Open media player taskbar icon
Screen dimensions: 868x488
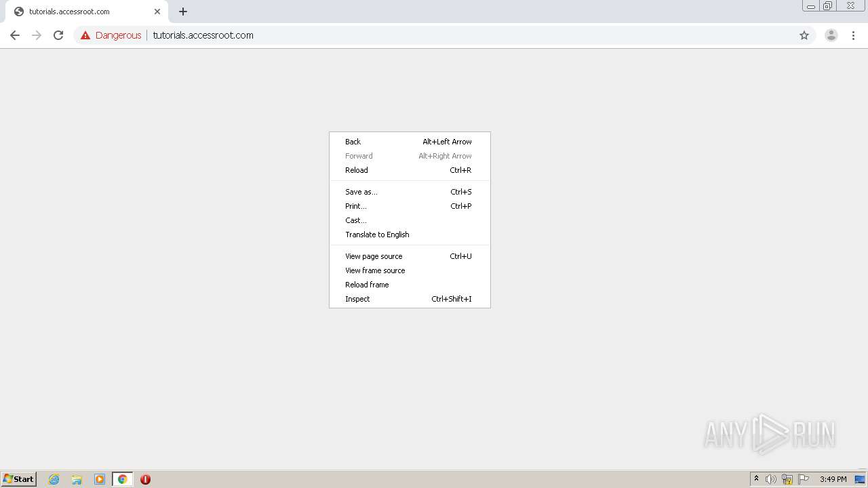100,479
